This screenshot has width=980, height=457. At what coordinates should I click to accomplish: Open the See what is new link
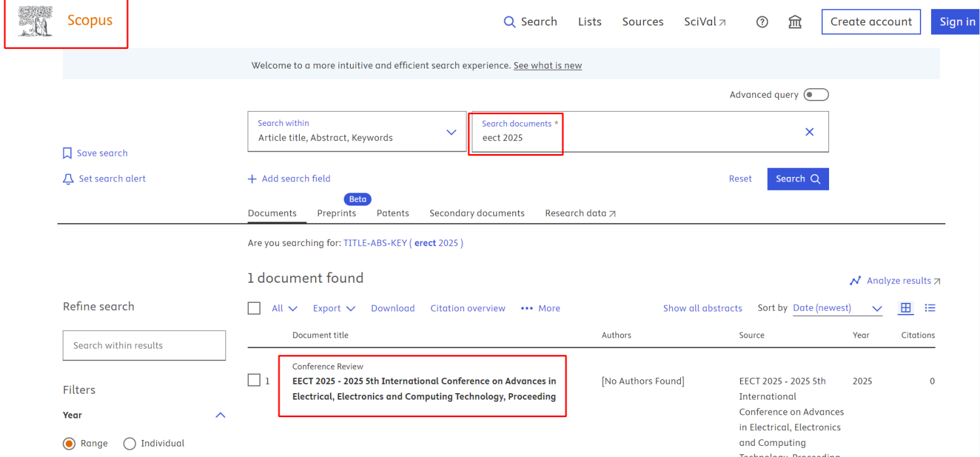[x=547, y=65]
